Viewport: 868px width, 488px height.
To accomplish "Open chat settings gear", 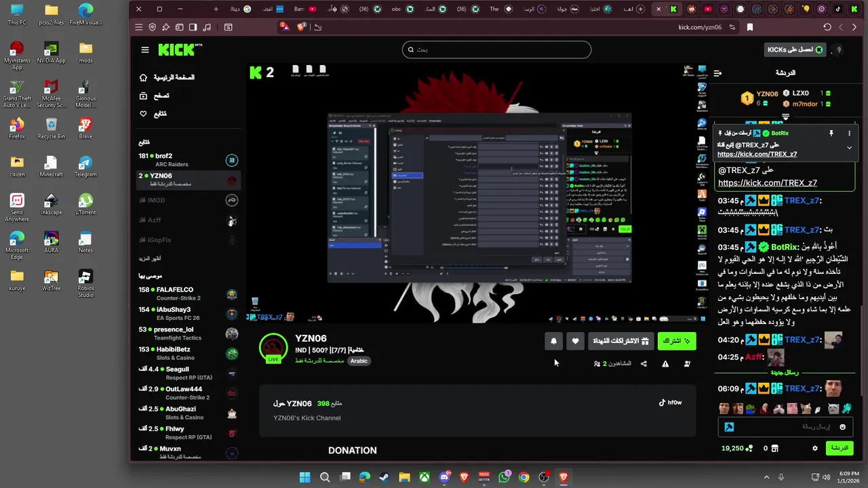I will (815, 448).
